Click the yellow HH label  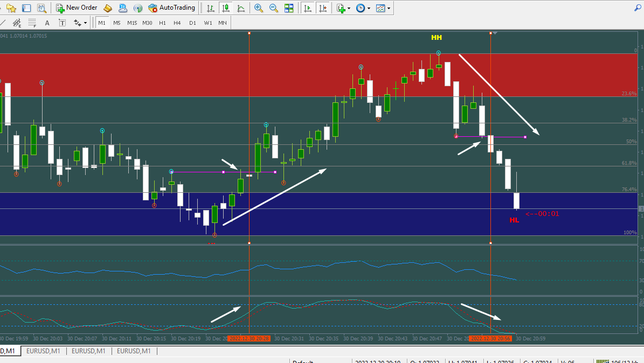click(x=436, y=38)
